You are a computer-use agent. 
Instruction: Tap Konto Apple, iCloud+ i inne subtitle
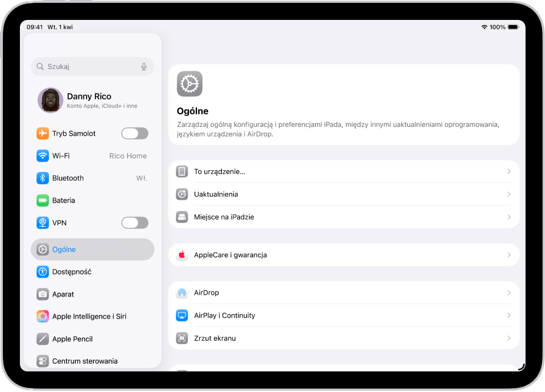pos(102,106)
